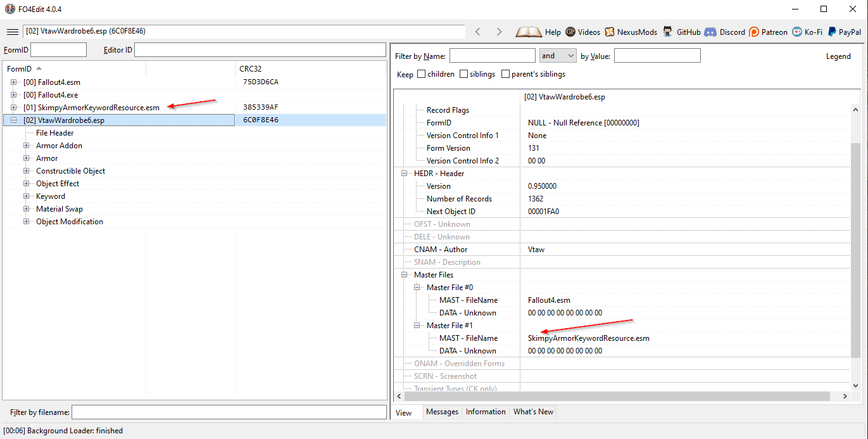Select the Next Object ID row
868x439 pixels.
[622, 212]
